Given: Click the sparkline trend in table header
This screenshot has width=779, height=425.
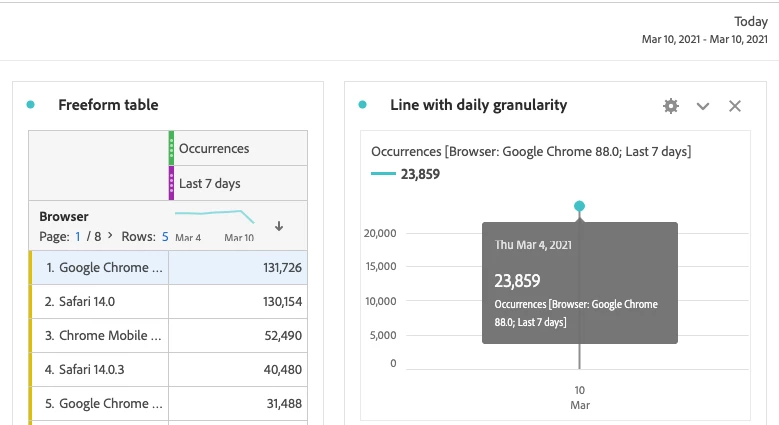Looking at the screenshot, I should point(214,214).
